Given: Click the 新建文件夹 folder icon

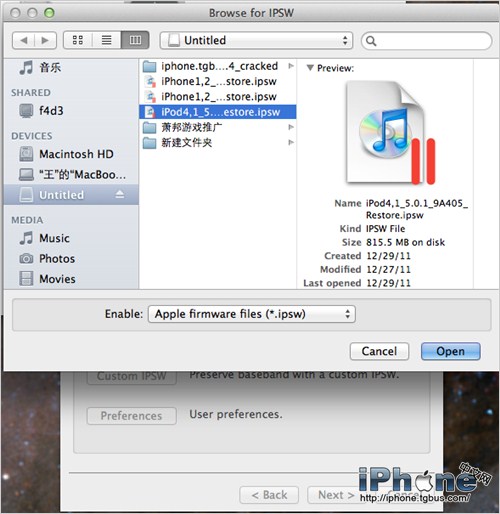Looking at the screenshot, I should pos(150,143).
